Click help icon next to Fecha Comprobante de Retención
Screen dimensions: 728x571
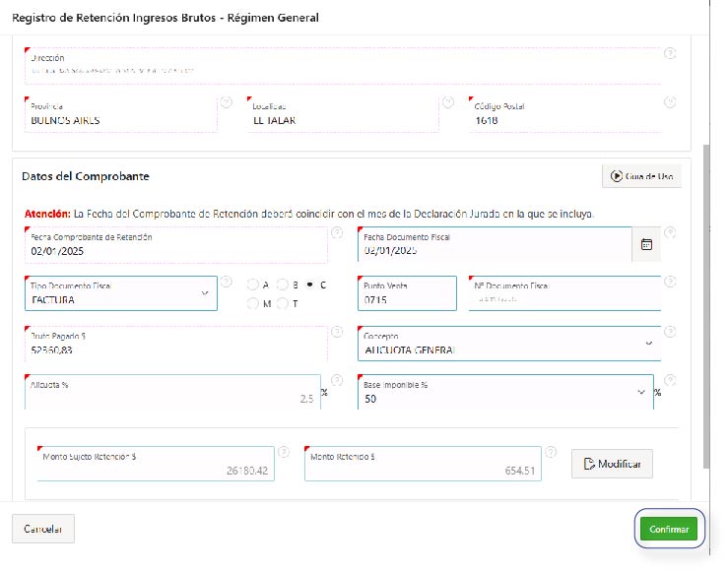336,233
